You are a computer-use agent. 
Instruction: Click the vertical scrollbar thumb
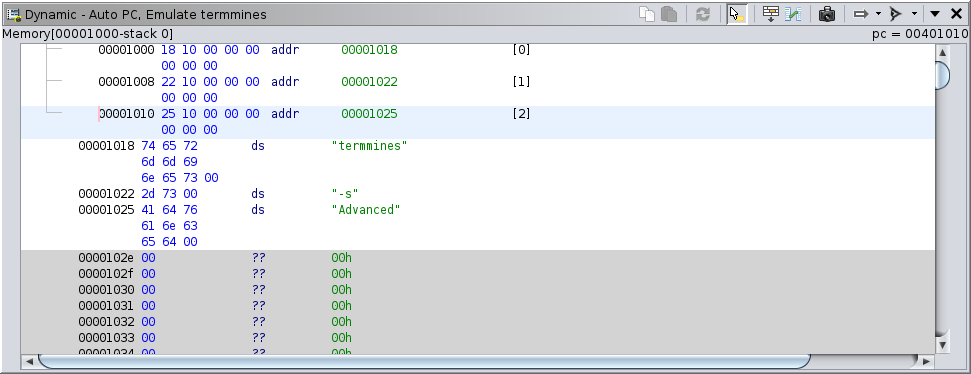click(x=942, y=75)
